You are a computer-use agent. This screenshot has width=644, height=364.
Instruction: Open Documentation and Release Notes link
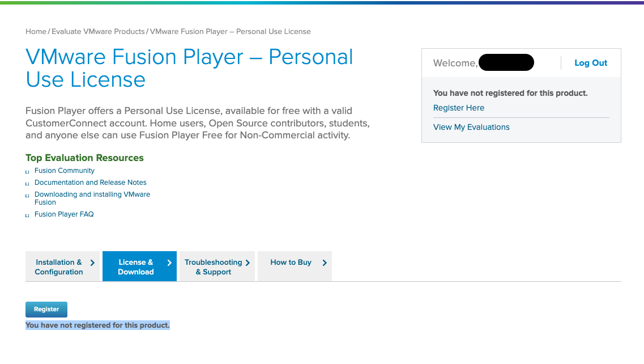tap(91, 183)
